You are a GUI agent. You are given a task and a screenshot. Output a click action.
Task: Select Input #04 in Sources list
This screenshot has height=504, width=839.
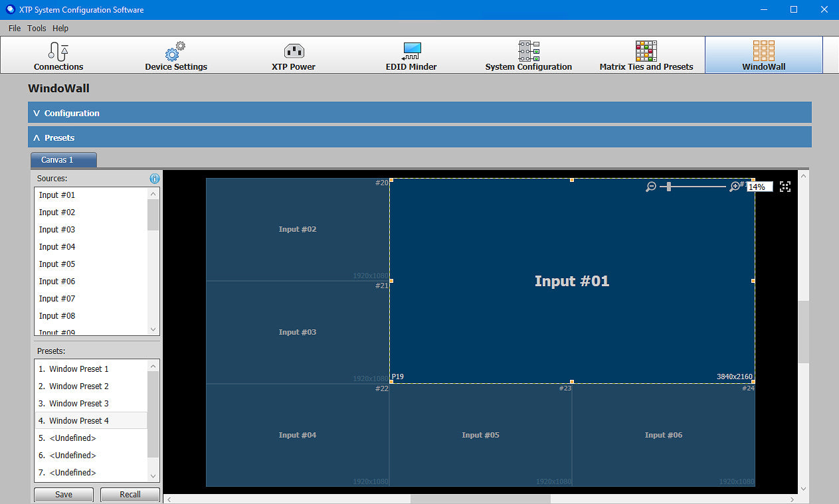pyautogui.click(x=91, y=247)
